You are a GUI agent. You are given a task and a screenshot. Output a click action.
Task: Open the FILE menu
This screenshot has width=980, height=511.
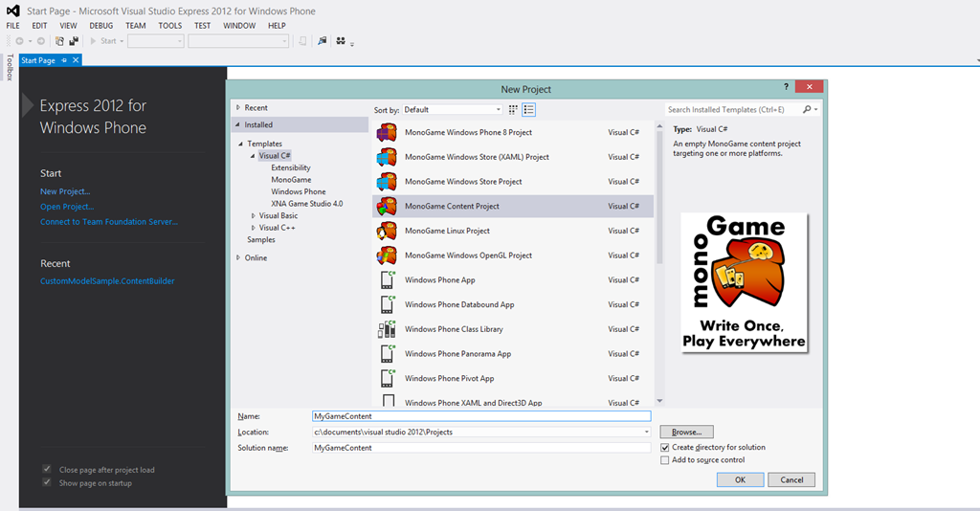(x=13, y=26)
